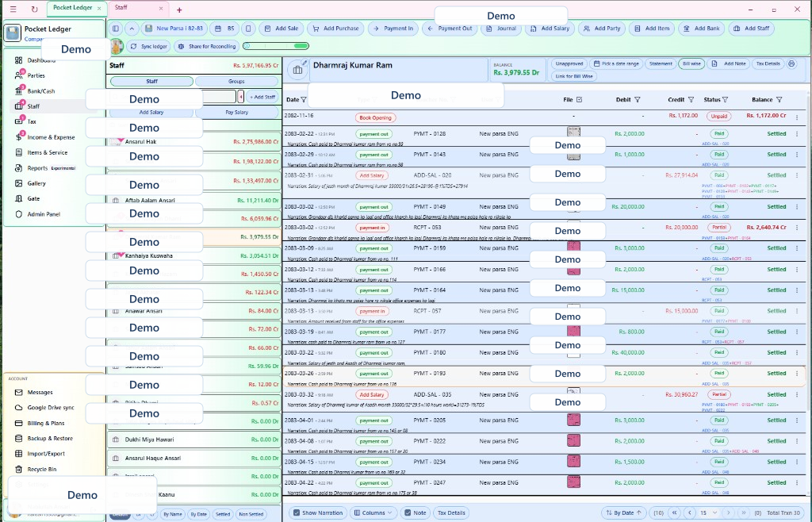Screen dimensions: 812x522
Task: Open Dashboard from the sidebar
Action: (x=41, y=60)
